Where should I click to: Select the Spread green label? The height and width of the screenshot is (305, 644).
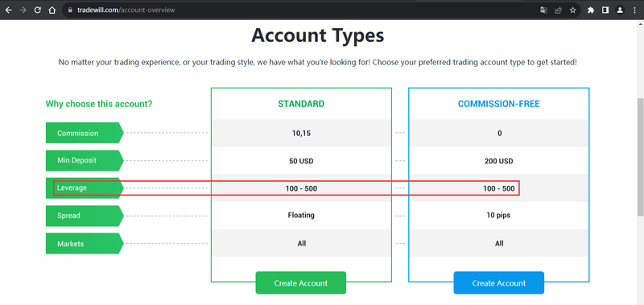[85, 216]
